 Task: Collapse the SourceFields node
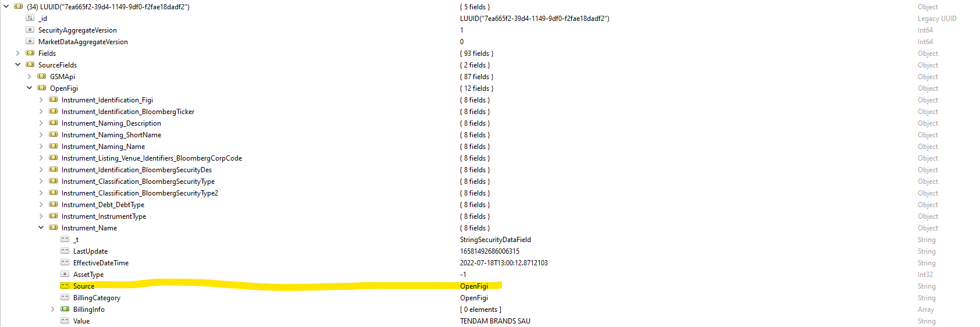point(18,65)
